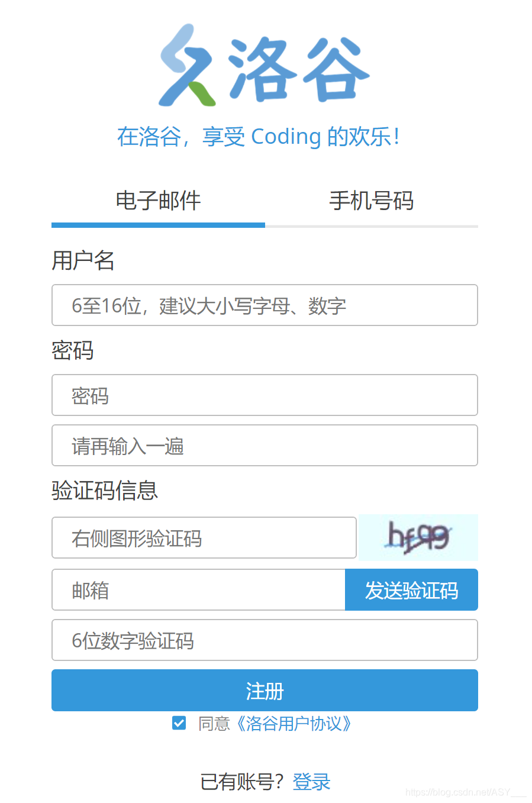Switch to the 手机号码 tab
This screenshot has height=803, width=532.
372,201
